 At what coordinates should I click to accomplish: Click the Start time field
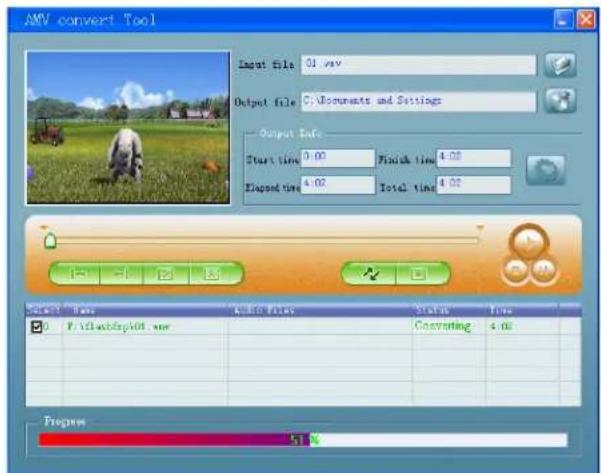(x=338, y=158)
